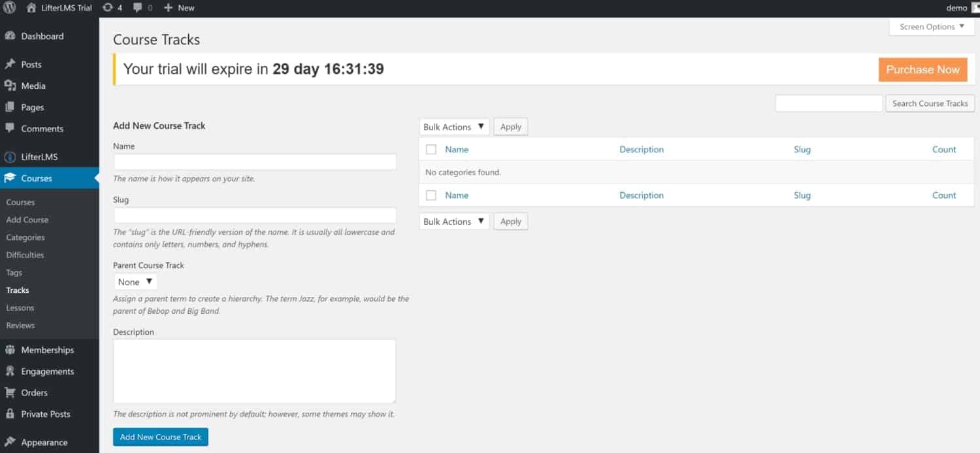Open the Categories submenu item

tap(25, 237)
